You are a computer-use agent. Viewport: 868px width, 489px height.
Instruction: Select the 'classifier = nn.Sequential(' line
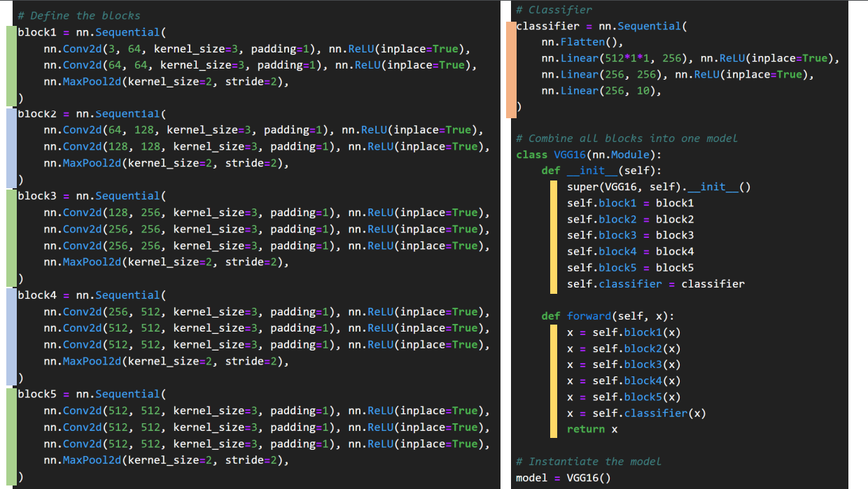[602, 26]
